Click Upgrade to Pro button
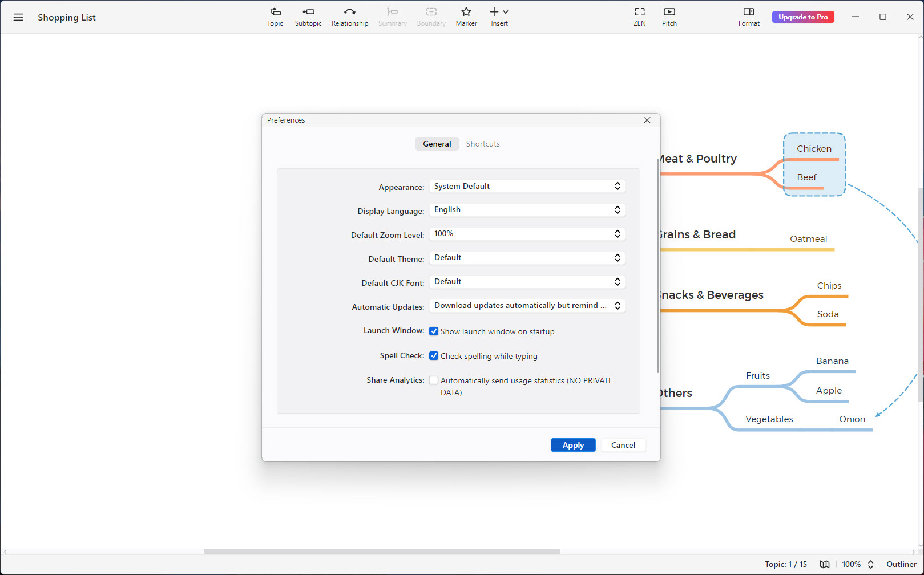The height and width of the screenshot is (575, 924). pyautogui.click(x=803, y=17)
